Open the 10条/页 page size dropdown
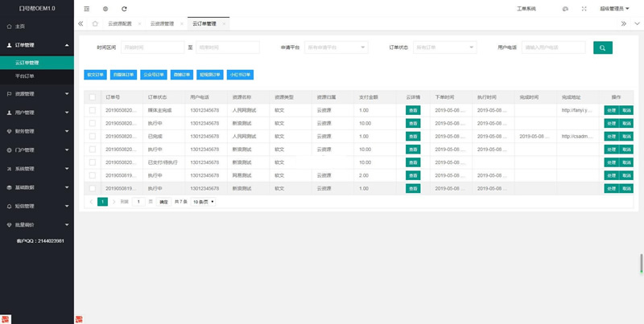Image resolution: width=644 pixels, height=324 pixels. (x=204, y=202)
